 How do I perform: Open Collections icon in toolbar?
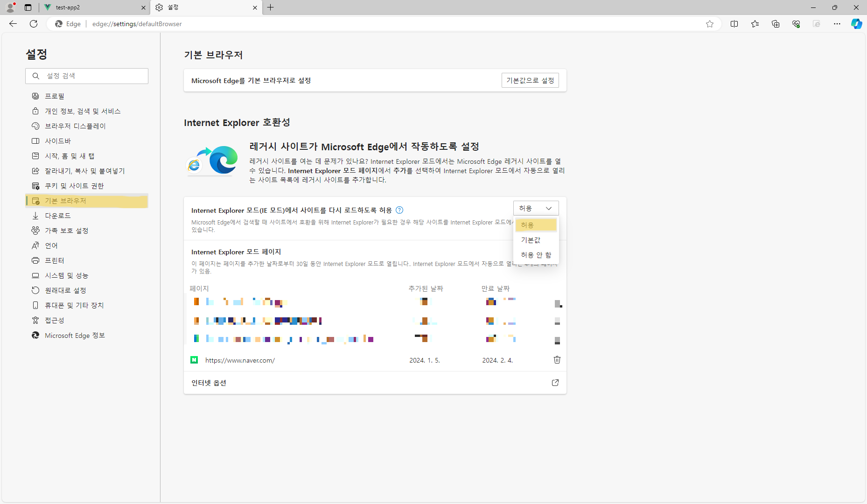pos(776,24)
